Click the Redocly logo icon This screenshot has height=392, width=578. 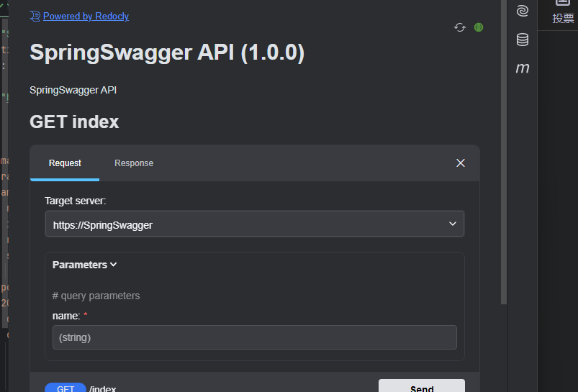(35, 17)
